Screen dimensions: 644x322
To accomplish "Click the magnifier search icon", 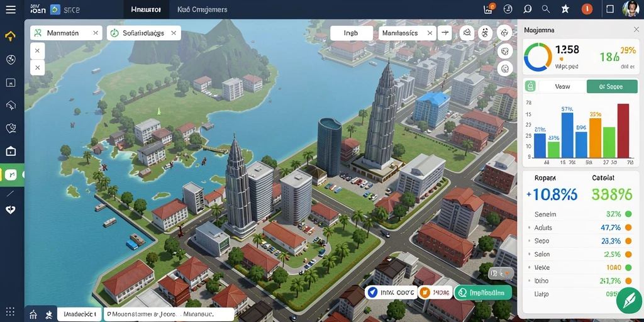I will click(x=546, y=9).
